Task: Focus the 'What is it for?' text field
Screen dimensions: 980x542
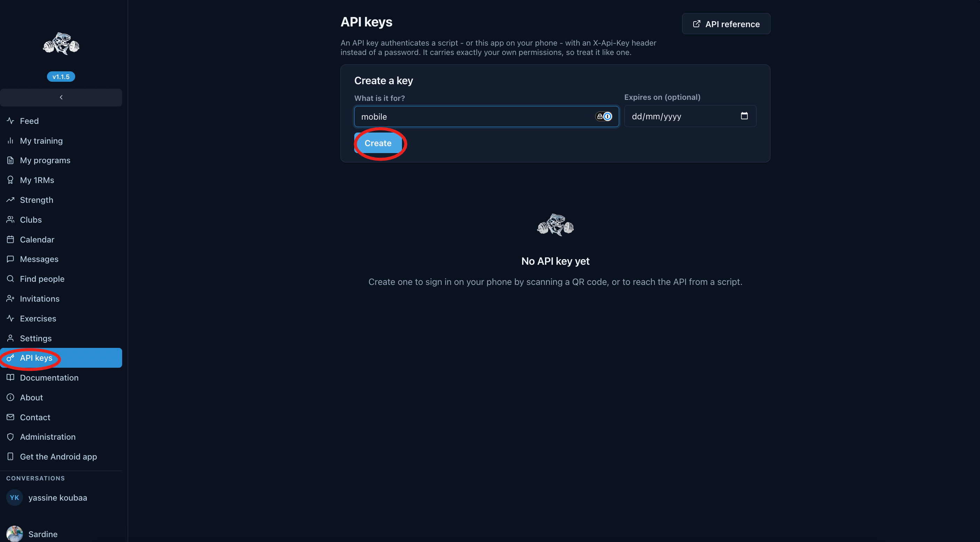Action: (486, 117)
